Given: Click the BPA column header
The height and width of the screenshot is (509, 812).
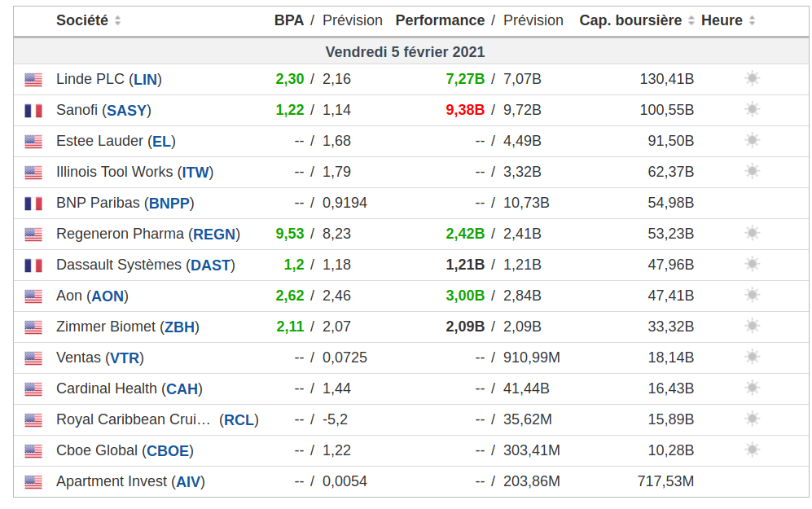Looking at the screenshot, I should [288, 20].
